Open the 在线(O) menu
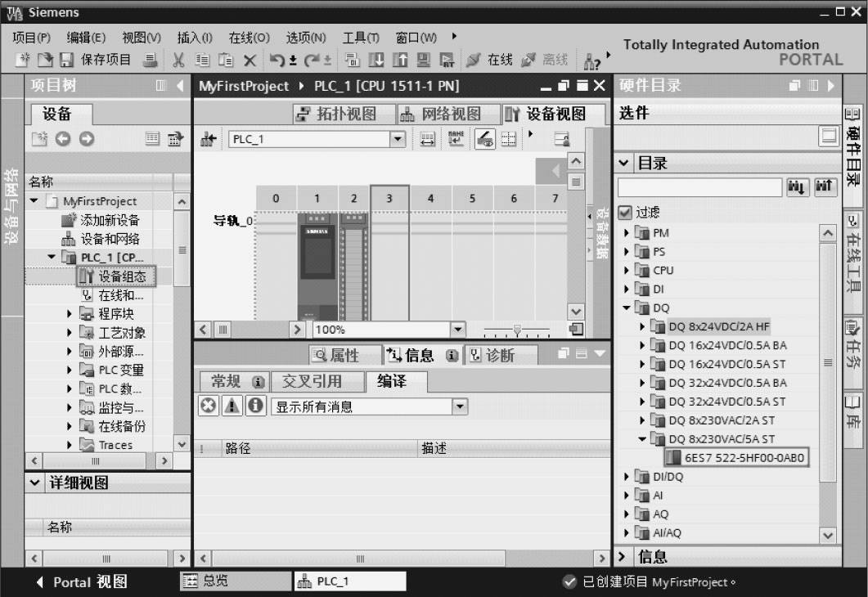The width and height of the screenshot is (868, 597). coord(249,37)
